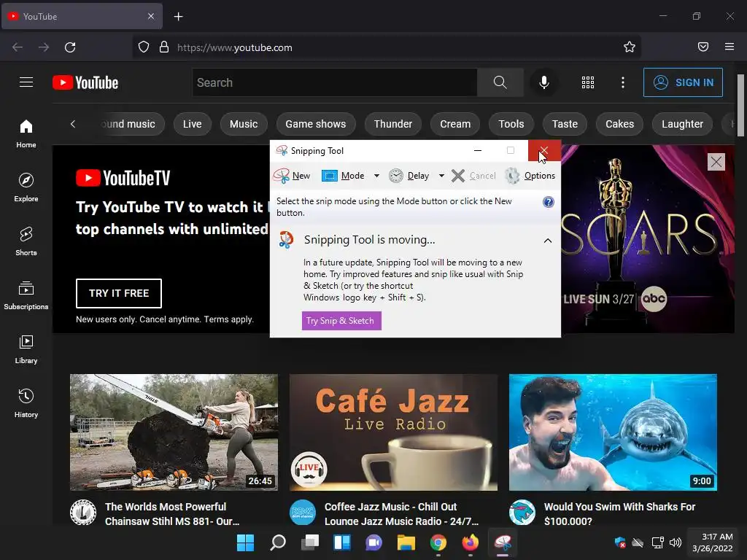This screenshot has width=747, height=560.
Task: Start a New snip in Snipping Tool
Action: (292, 176)
